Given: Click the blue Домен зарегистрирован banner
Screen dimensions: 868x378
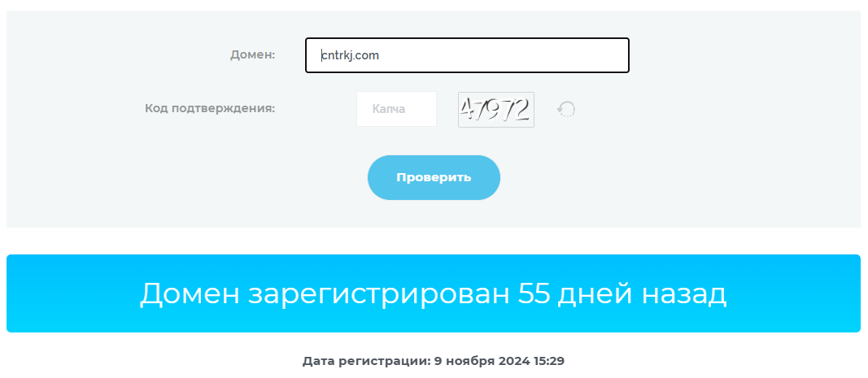Looking at the screenshot, I should 434,293.
